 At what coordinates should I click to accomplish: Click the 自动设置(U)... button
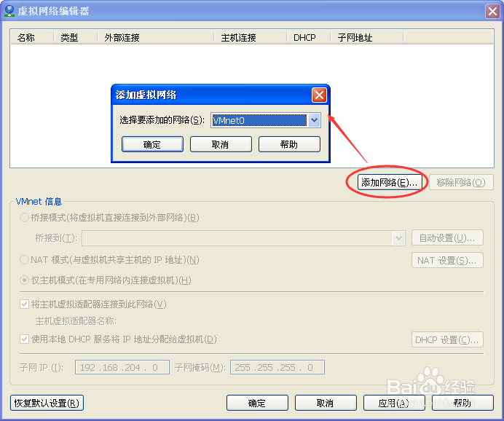point(447,238)
